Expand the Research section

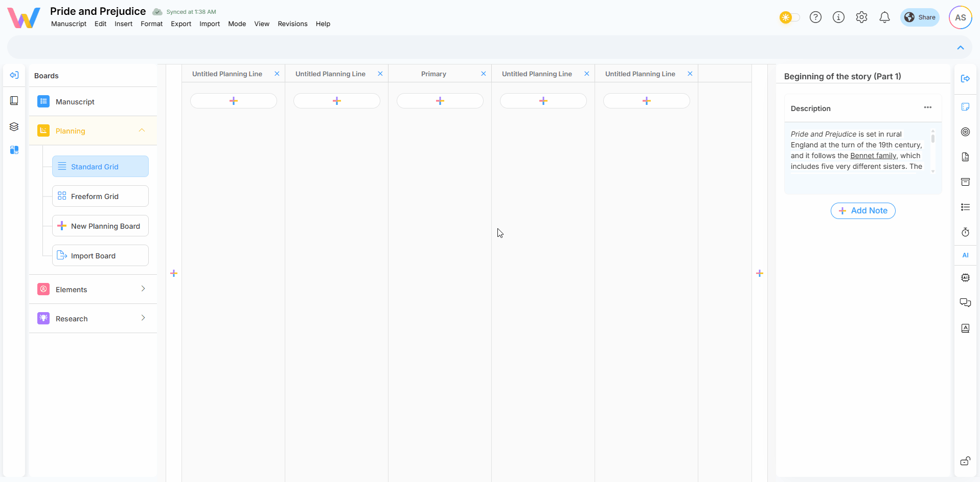pyautogui.click(x=143, y=318)
